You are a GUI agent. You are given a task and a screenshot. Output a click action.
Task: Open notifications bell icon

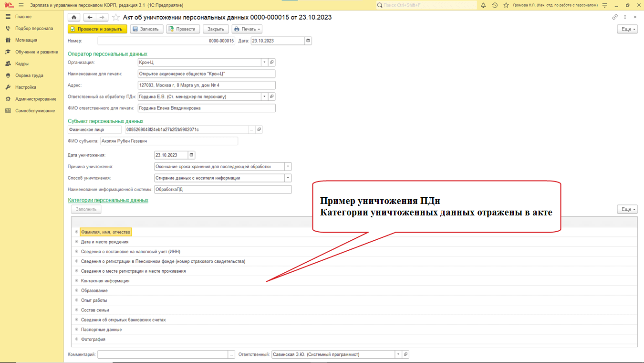pyautogui.click(x=483, y=5)
